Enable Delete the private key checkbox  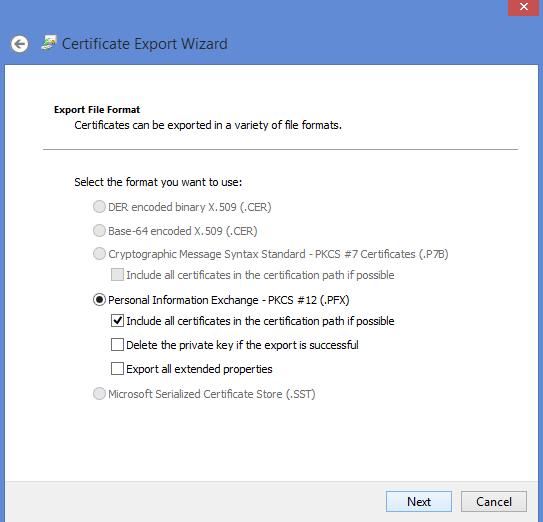click(x=117, y=345)
